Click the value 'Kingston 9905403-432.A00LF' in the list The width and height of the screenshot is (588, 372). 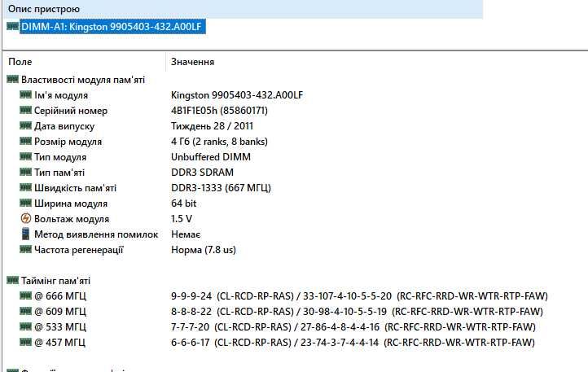(x=237, y=95)
